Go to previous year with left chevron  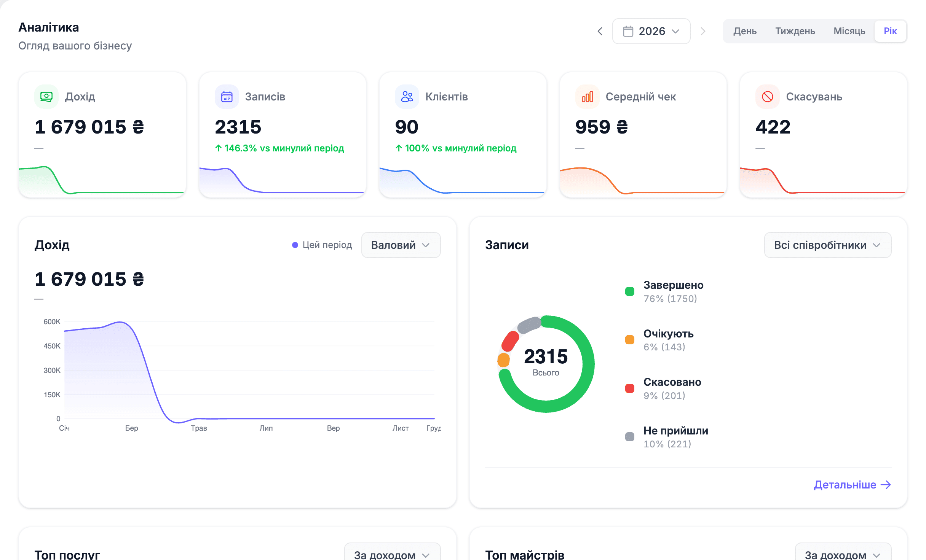[x=600, y=31]
